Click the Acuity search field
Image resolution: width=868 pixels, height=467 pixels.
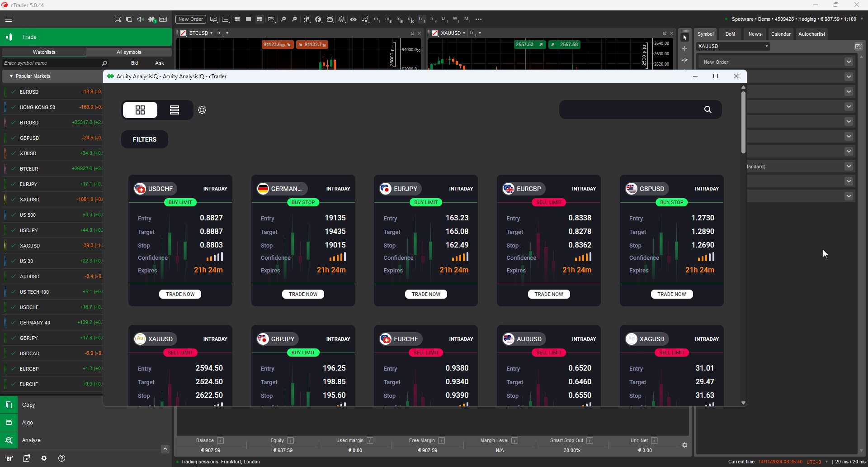click(x=640, y=110)
